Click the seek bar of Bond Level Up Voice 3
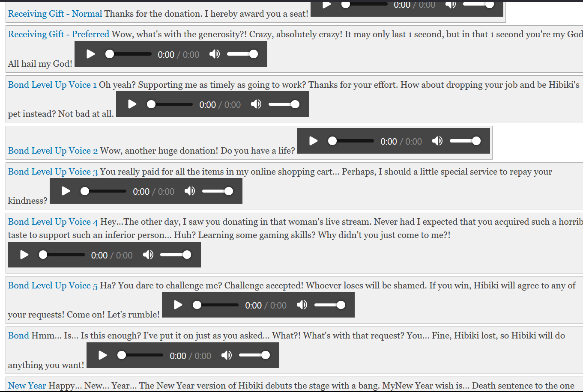Screen dimensions: 583x392 click(x=104, y=191)
